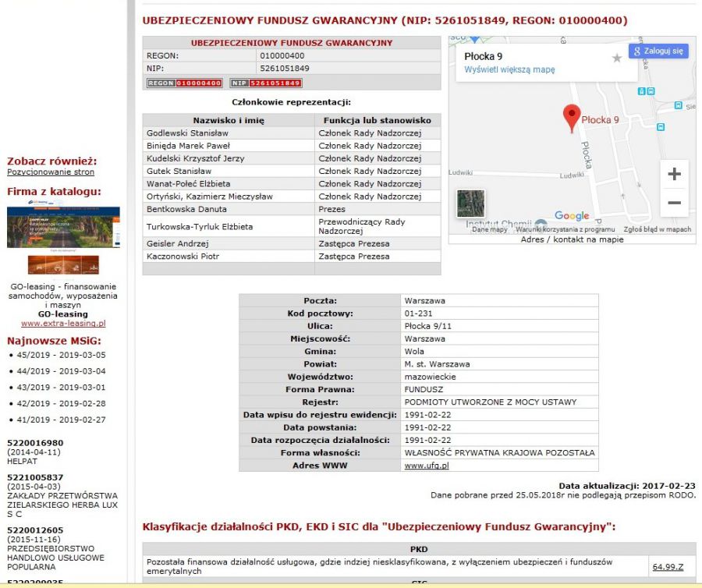Click the name Binięda Marek Paweł
The width and height of the screenshot is (702, 588).
(x=188, y=145)
